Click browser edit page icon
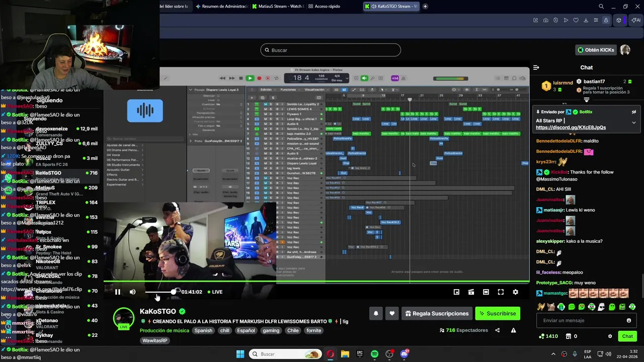This screenshot has width=644, height=362. click(536, 20)
